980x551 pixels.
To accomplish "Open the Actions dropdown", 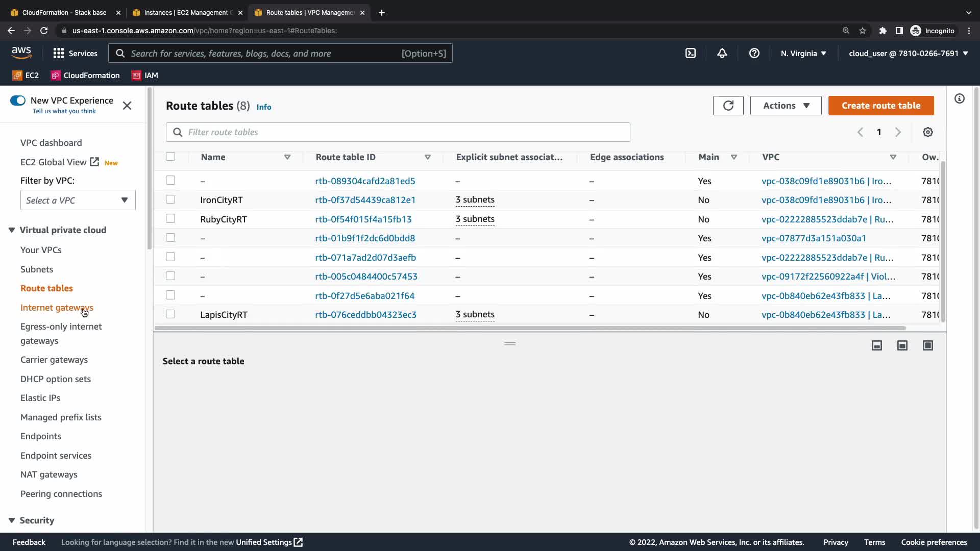I will pos(786,106).
